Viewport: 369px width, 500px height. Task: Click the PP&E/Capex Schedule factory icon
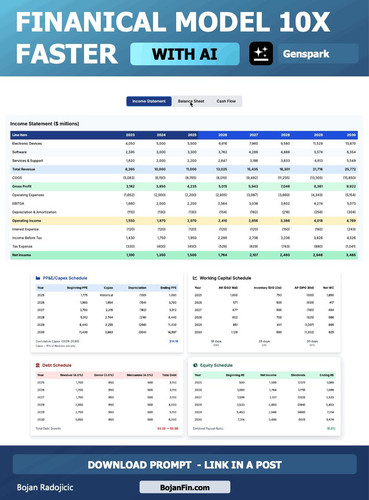coord(38,278)
